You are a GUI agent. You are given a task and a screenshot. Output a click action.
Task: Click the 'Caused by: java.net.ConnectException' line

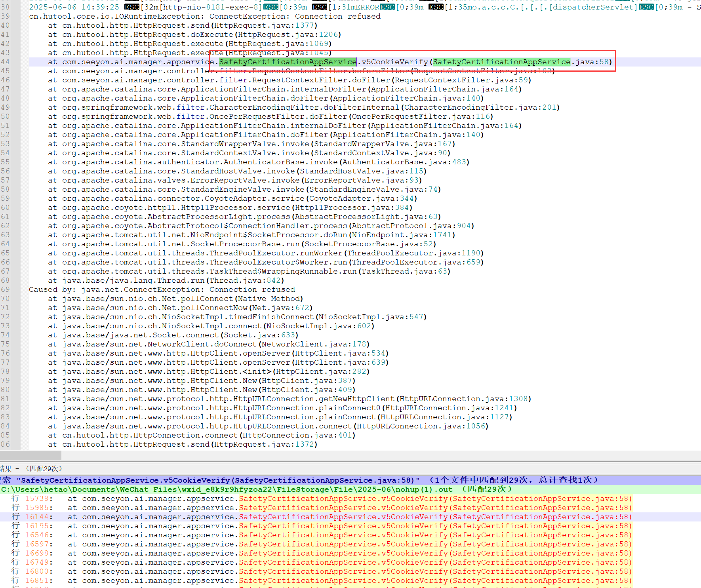162,289
